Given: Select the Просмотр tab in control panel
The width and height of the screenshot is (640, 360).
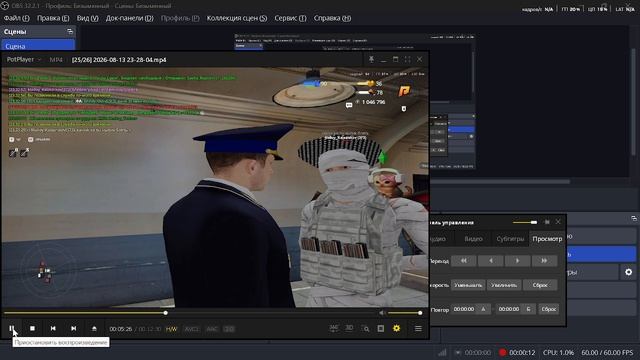Looking at the screenshot, I should pyautogui.click(x=547, y=239).
